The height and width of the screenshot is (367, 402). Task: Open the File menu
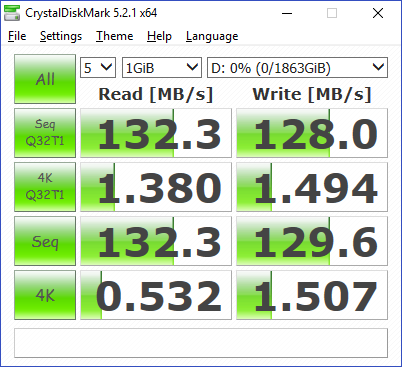17,36
